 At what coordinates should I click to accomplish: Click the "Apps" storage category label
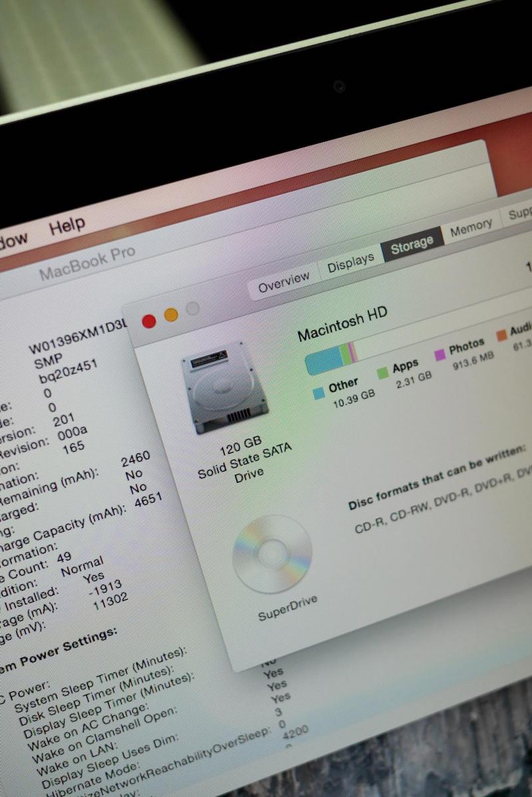click(x=406, y=365)
